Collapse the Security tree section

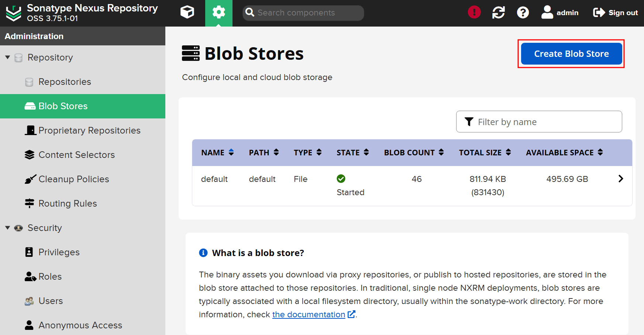coord(8,228)
